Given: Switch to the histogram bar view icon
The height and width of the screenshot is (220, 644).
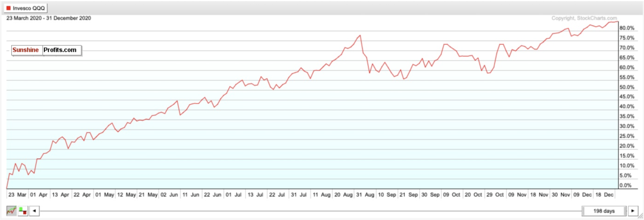Looking at the screenshot, I should coord(23,211).
